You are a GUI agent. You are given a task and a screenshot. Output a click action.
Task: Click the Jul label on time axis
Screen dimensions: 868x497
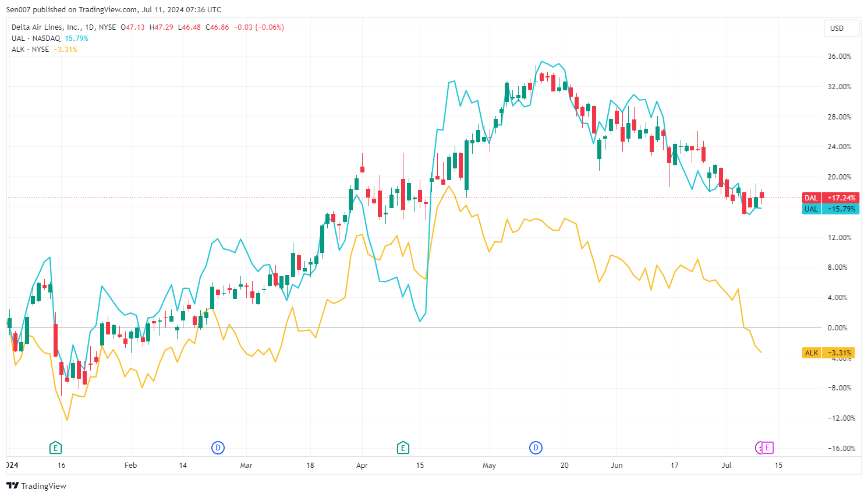tap(727, 466)
